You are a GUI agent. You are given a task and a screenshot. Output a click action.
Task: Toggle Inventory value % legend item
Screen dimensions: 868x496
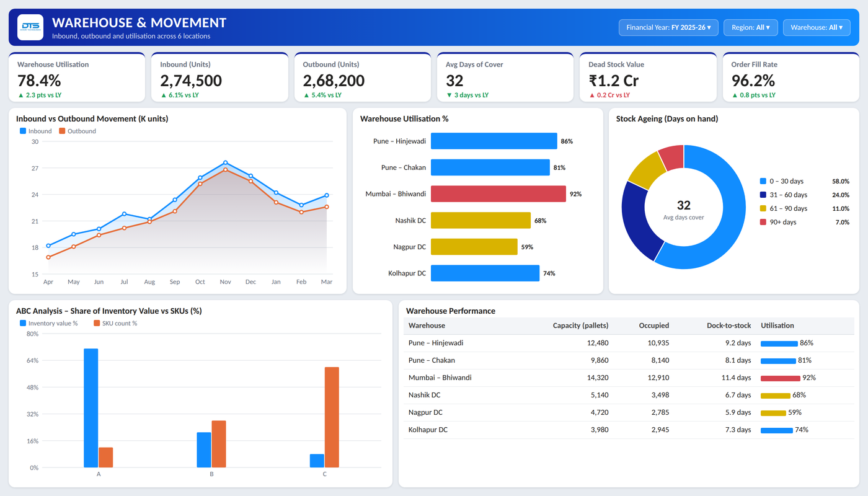click(49, 324)
